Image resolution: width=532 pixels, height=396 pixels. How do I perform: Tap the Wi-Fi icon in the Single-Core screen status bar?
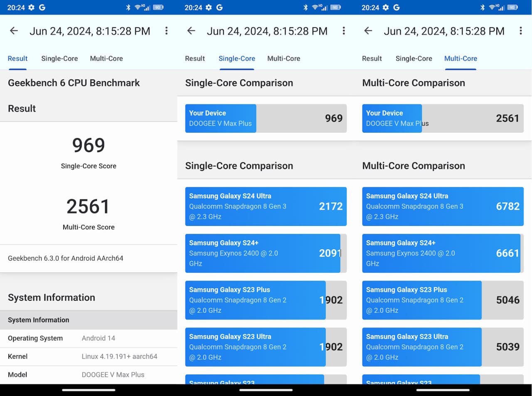(x=315, y=7)
